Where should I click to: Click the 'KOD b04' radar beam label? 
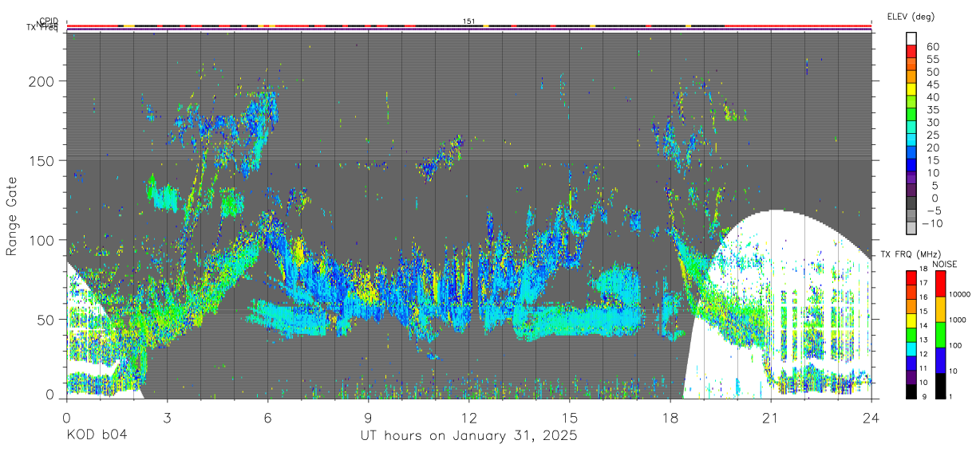coord(96,435)
